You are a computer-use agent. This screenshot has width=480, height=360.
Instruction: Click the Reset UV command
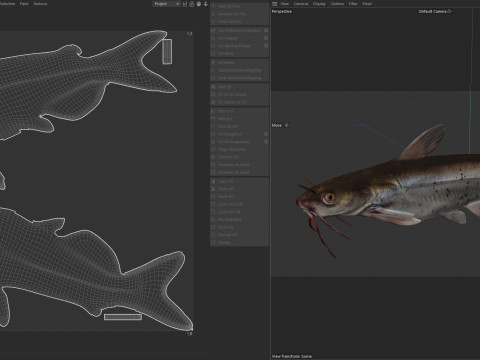tap(239, 197)
